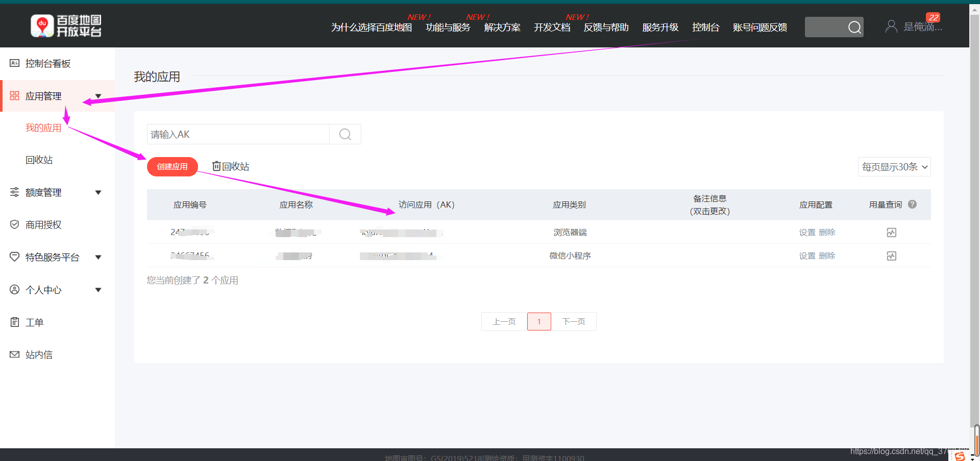Viewport: 980px width, 461px height.
Task: Open the user avatar icon
Action: [891, 27]
